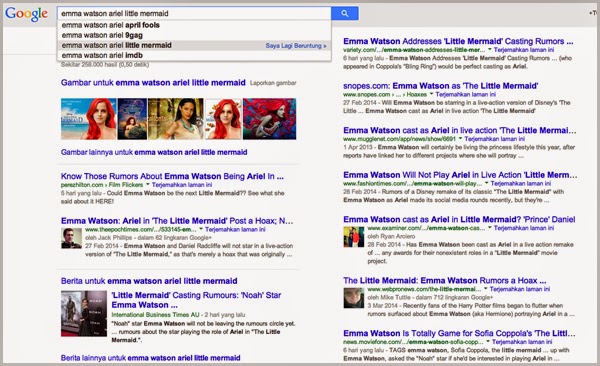
Task: Click 'Terjemahkan laman ini' for theepochtimes result
Action: pyautogui.click(x=235, y=229)
